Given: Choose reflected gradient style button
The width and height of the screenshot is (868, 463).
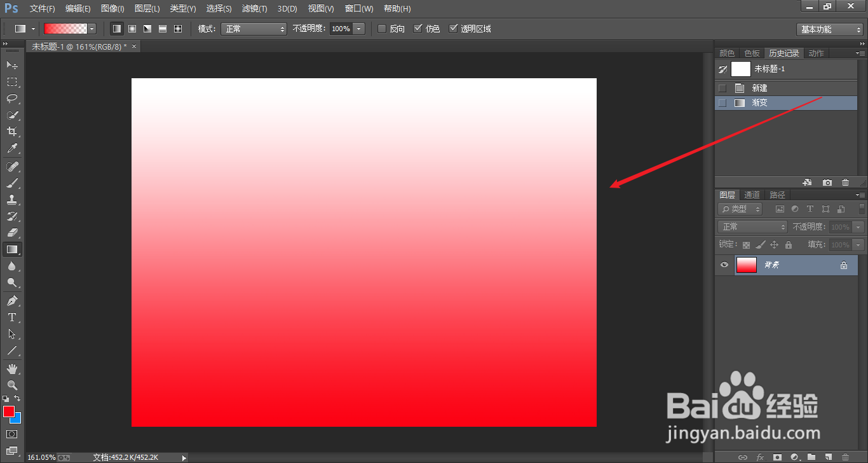Looking at the screenshot, I should (x=163, y=29).
